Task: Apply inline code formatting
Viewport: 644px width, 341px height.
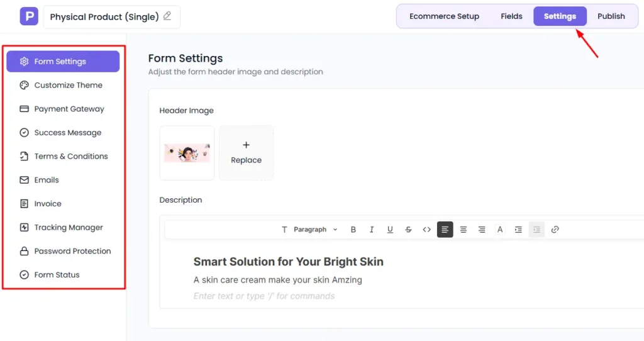Action: pyautogui.click(x=427, y=230)
